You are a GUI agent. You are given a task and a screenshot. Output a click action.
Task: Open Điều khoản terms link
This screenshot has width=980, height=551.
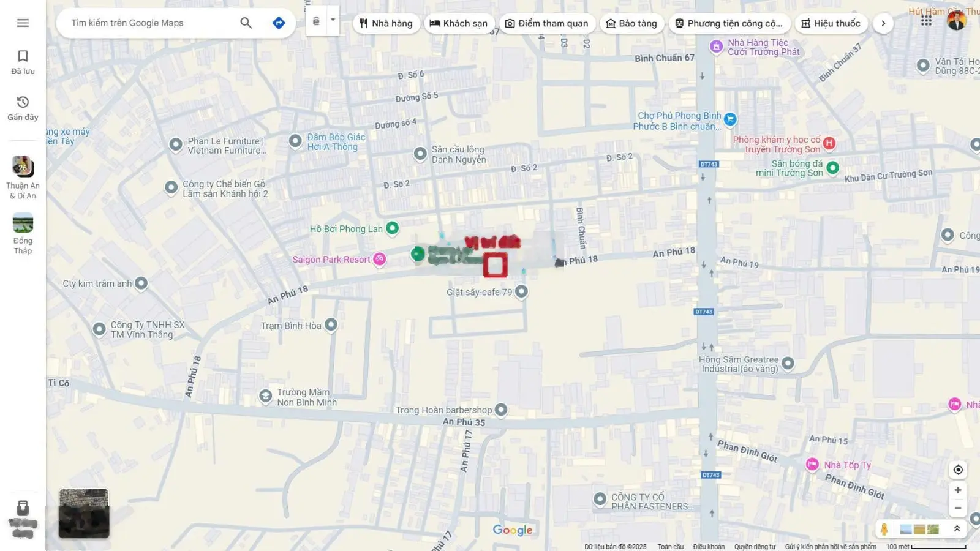click(x=709, y=547)
